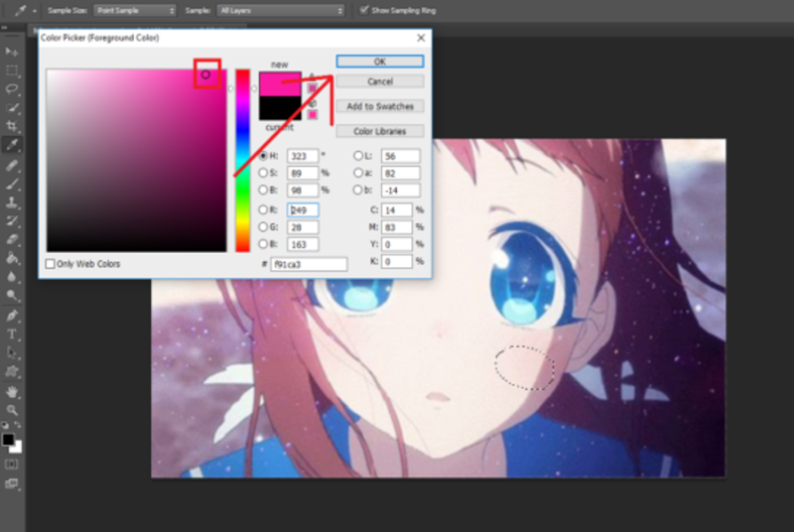Screen dimensions: 794x532
Task: Click the R value field showing 249
Action: pyautogui.click(x=303, y=210)
